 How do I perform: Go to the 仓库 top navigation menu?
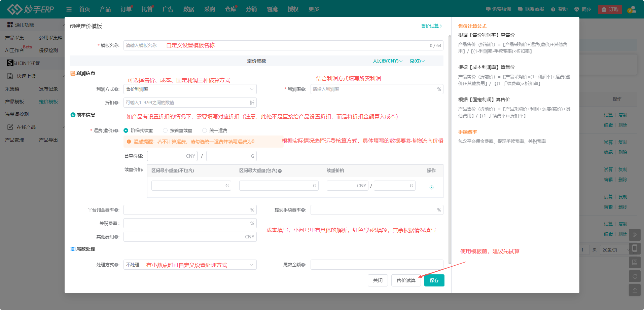click(x=230, y=9)
